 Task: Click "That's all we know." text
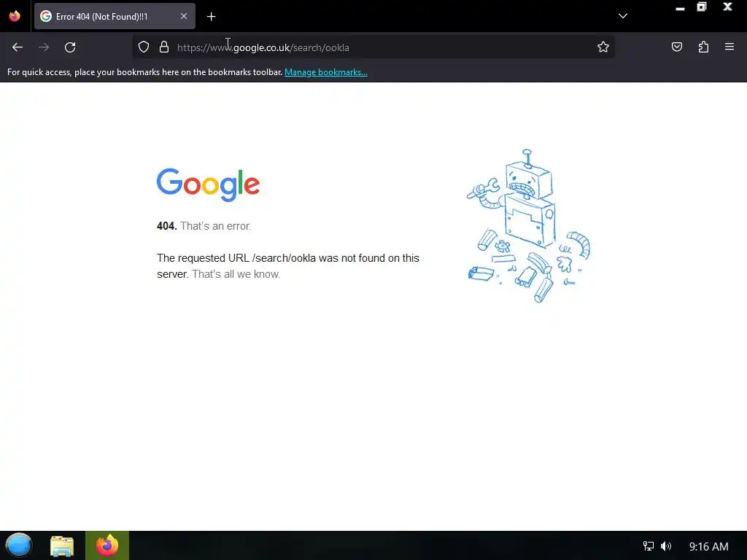tap(236, 274)
